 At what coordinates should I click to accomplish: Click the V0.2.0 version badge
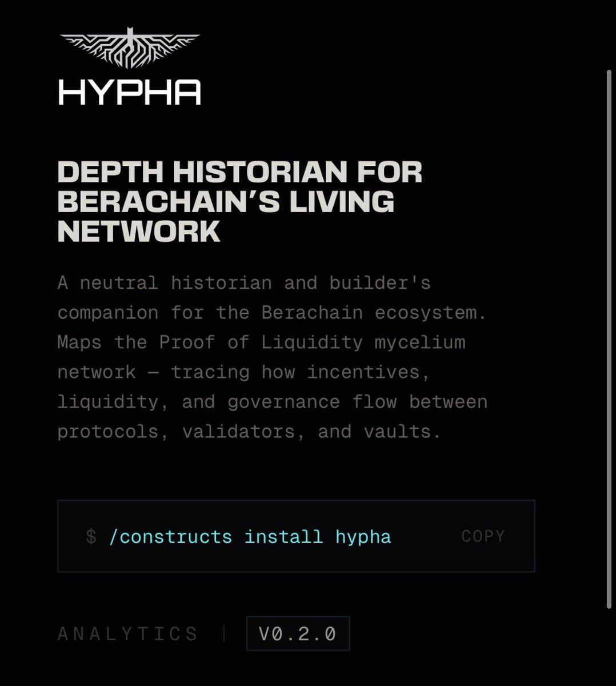point(298,633)
